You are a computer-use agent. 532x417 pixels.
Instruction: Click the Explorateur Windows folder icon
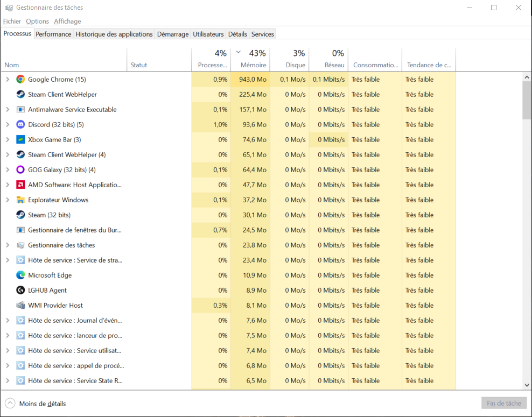tap(20, 200)
